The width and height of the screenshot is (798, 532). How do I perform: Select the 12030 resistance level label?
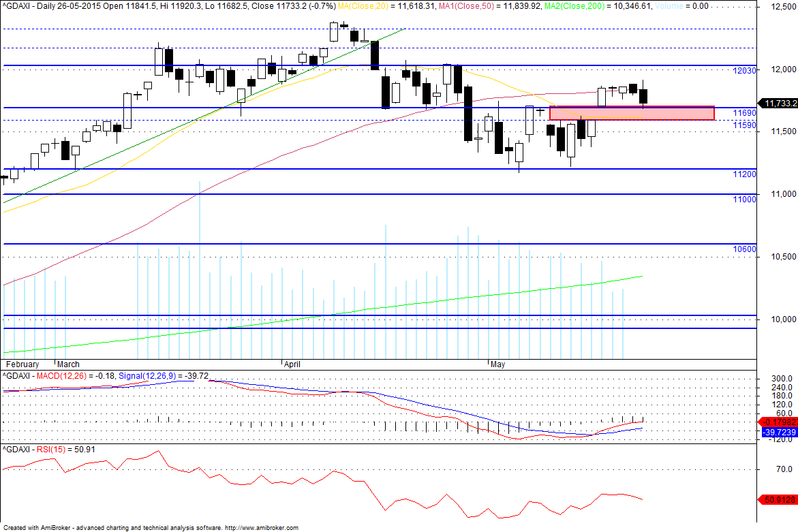pyautogui.click(x=744, y=71)
